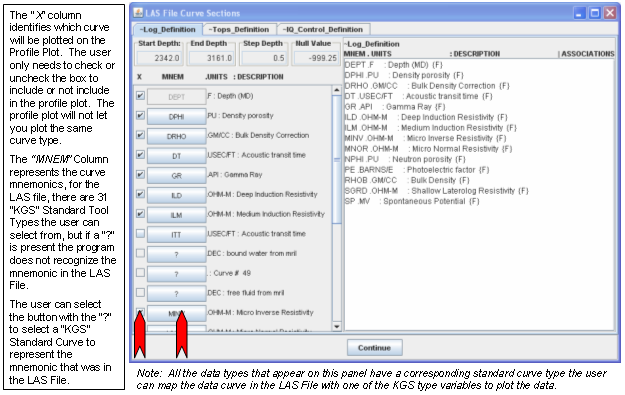Open the ILD mnemonic selection button

click(177, 195)
